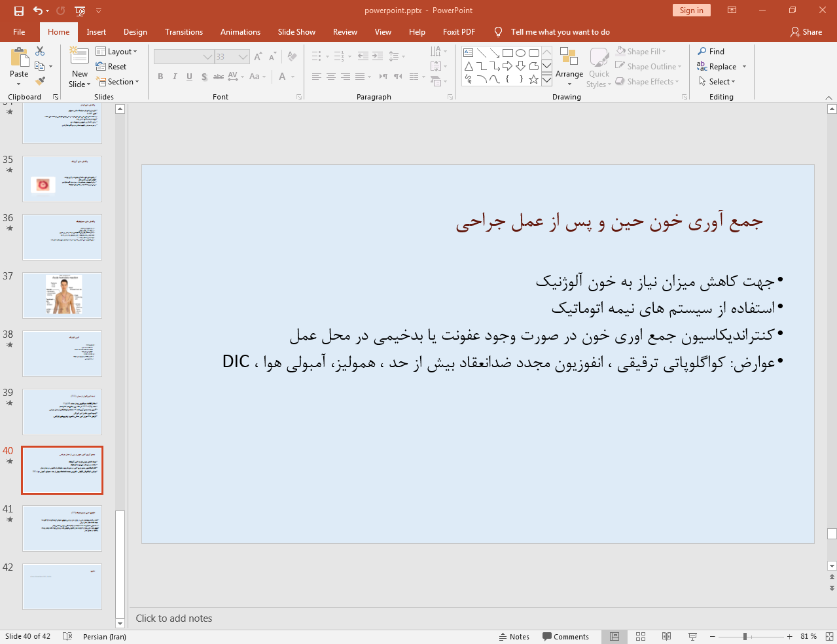837x644 pixels.
Task: Reset the slide layout
Action: (111, 67)
